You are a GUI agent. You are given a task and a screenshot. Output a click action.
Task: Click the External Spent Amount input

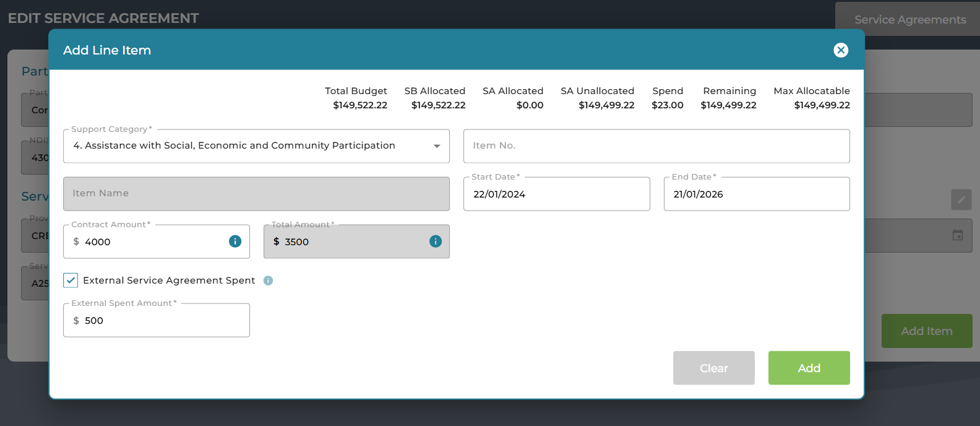(x=161, y=321)
